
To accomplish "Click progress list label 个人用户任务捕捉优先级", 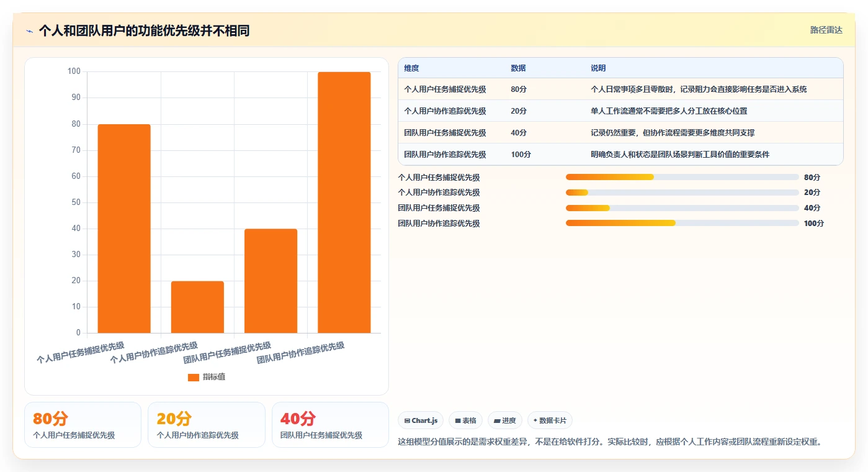I will point(439,178).
